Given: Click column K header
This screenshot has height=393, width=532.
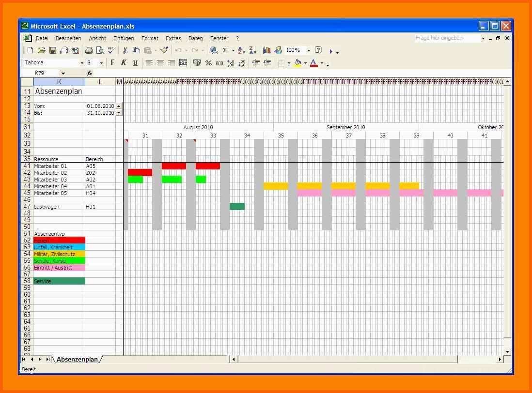Looking at the screenshot, I should tap(59, 82).
